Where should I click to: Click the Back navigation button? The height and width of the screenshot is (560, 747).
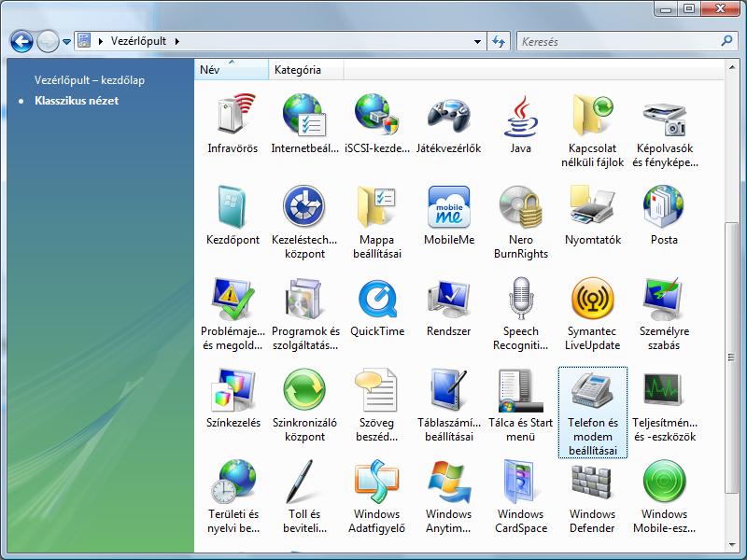pos(21,42)
